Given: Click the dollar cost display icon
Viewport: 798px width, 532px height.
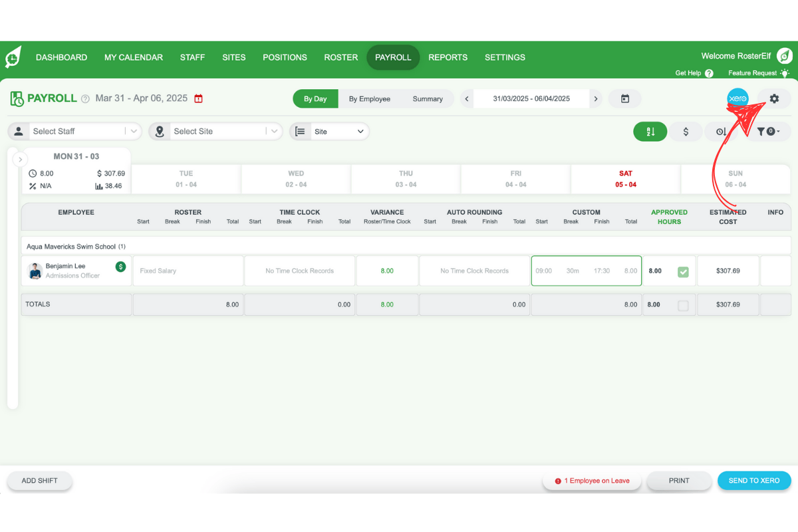Looking at the screenshot, I should [x=686, y=131].
